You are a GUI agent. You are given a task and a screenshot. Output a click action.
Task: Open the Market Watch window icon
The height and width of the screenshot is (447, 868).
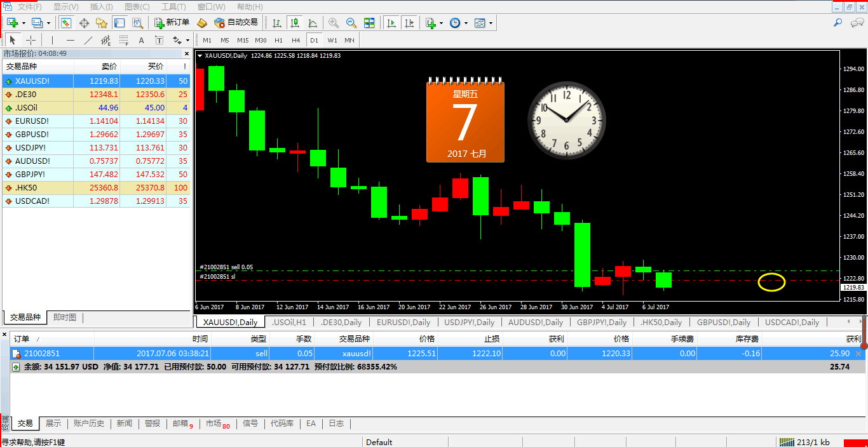click(x=66, y=23)
